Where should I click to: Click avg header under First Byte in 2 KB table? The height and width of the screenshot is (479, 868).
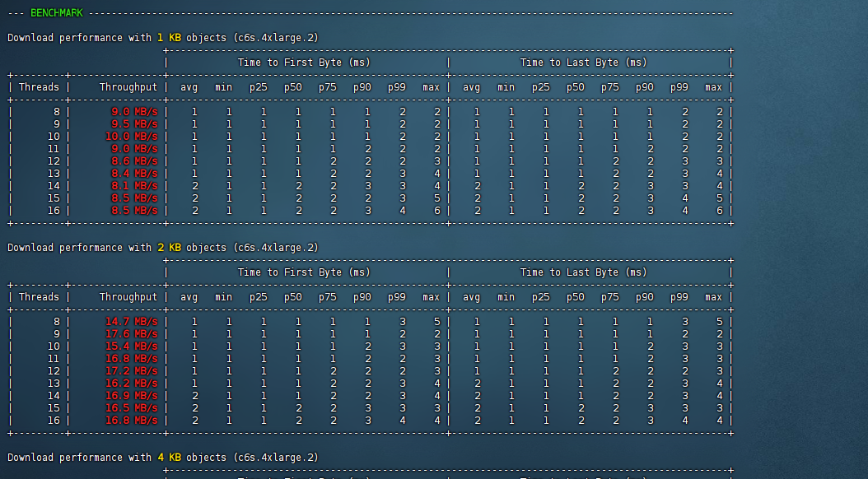click(x=189, y=298)
